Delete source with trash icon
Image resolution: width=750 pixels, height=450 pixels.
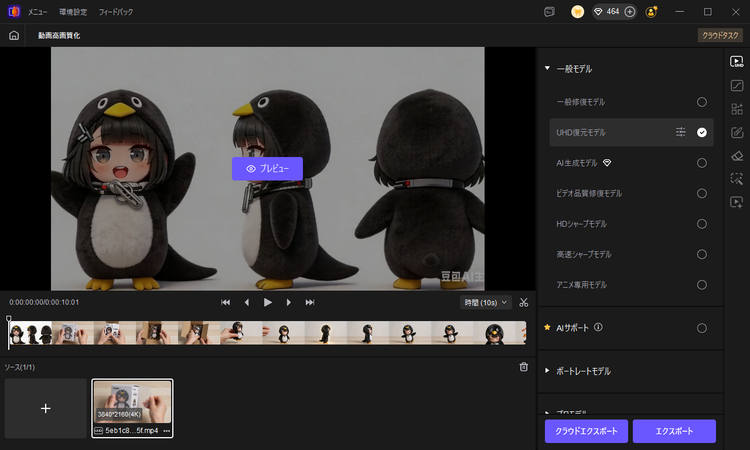pyautogui.click(x=524, y=367)
